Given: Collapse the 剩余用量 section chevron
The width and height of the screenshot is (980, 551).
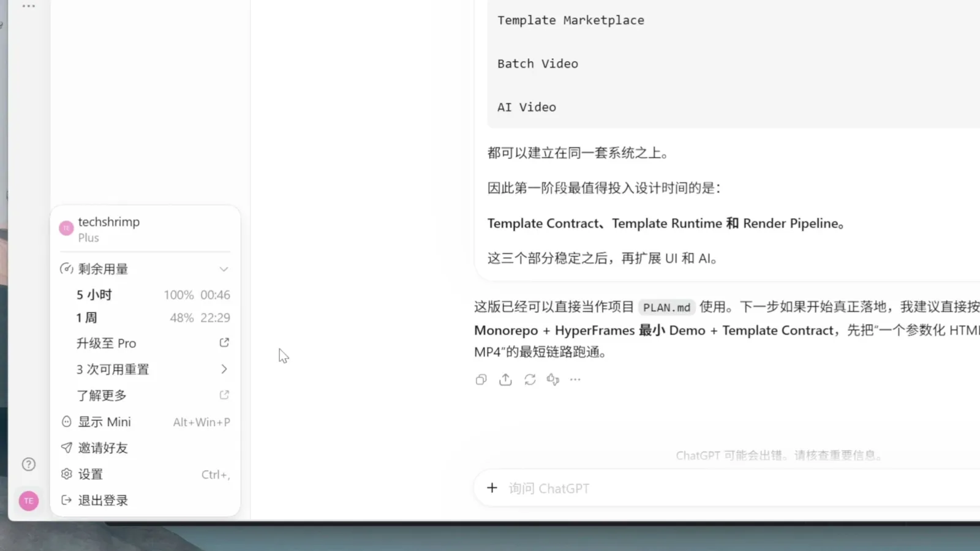Looking at the screenshot, I should pyautogui.click(x=224, y=269).
